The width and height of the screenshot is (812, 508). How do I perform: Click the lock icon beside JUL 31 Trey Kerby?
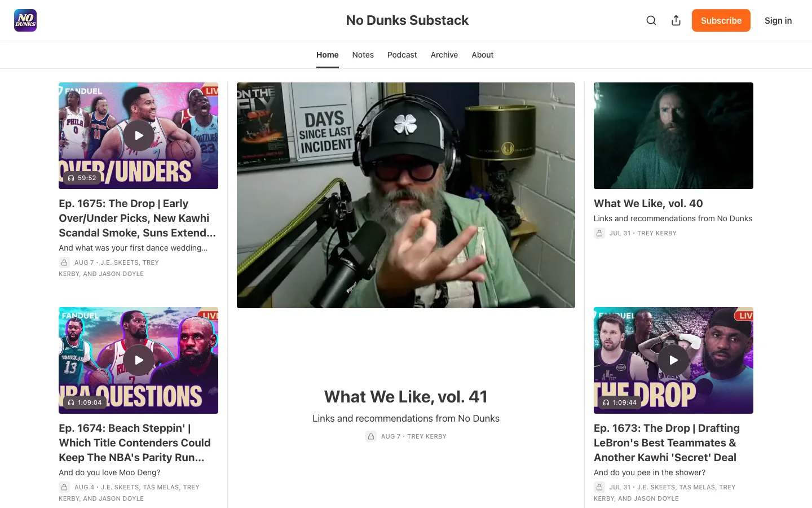pos(599,233)
